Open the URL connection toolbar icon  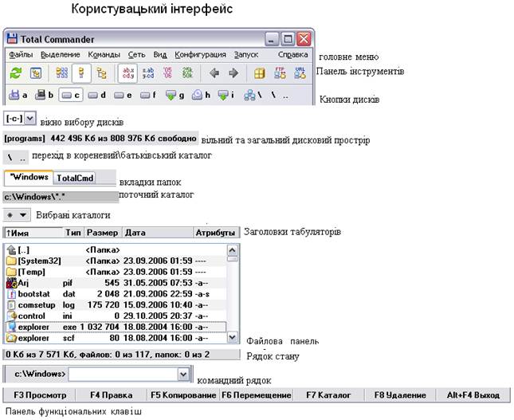300,73
